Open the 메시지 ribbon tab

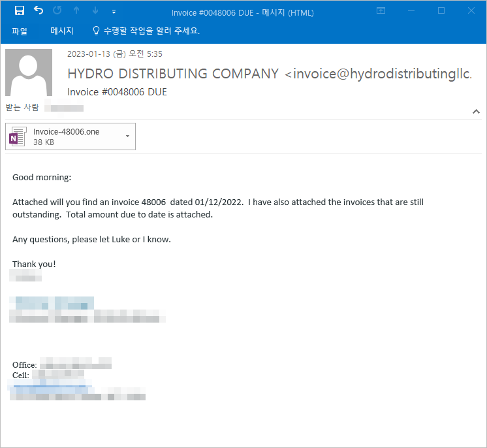62,31
